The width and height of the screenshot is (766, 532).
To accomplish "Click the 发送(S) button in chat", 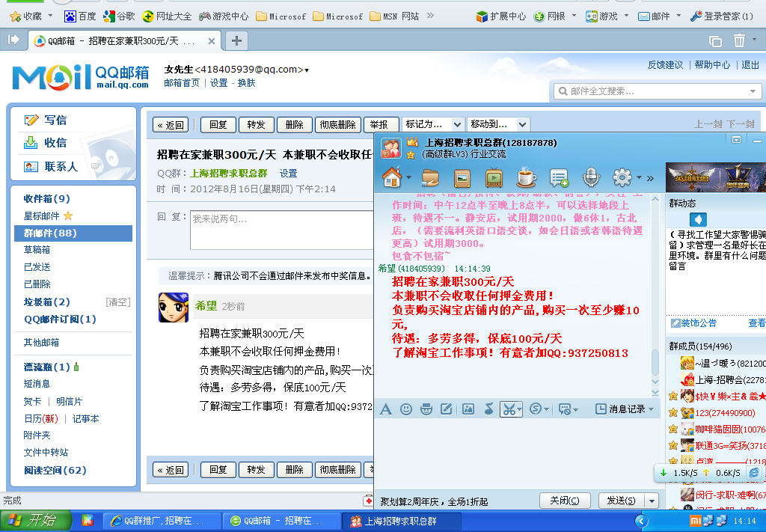I will coord(621,501).
